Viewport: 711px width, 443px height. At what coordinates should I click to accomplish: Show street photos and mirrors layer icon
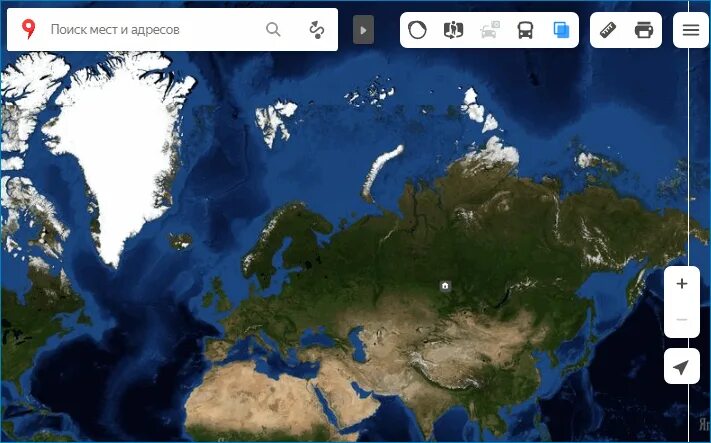pyautogui.click(x=453, y=30)
